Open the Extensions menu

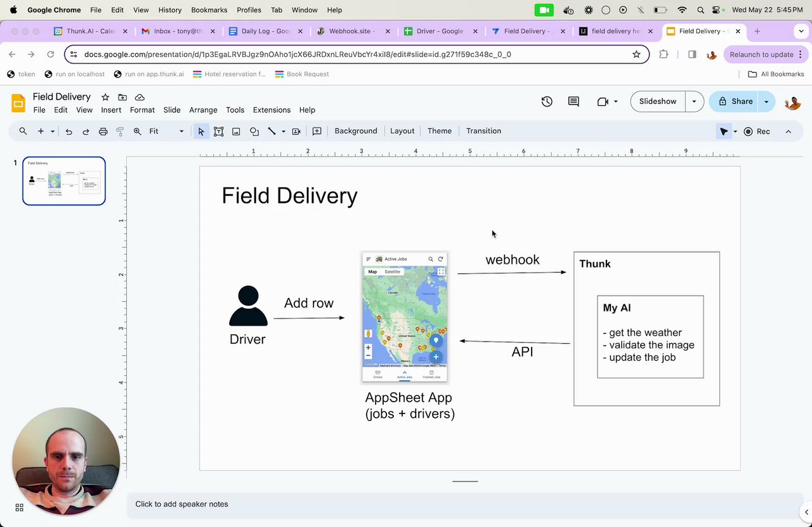[272, 110]
